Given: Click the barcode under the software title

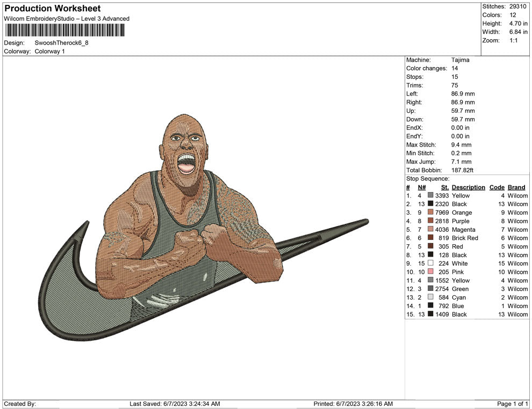Looking at the screenshot, I should (64, 31).
